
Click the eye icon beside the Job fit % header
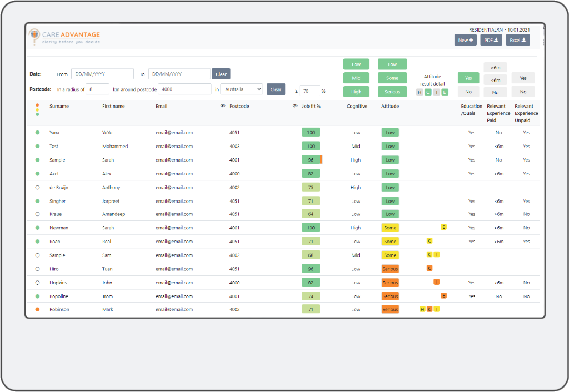295,106
